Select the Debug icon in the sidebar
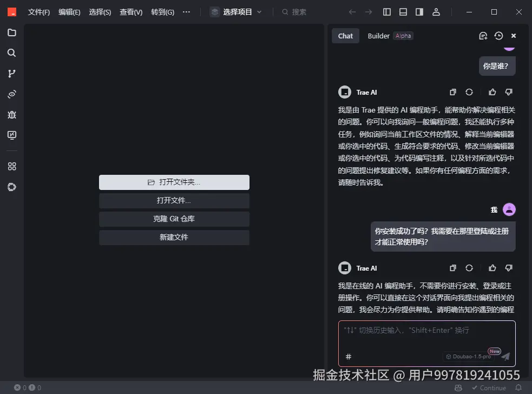 point(12,114)
